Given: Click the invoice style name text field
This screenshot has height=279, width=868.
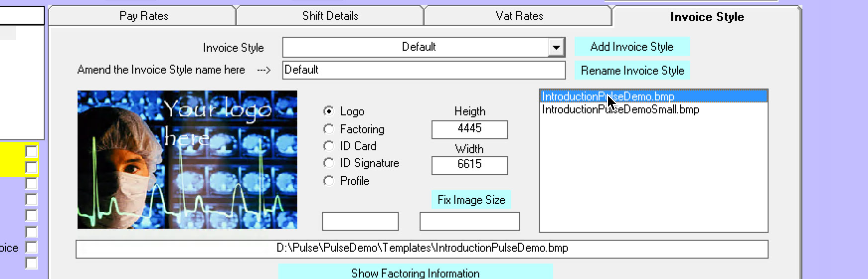Looking at the screenshot, I should coord(424,70).
